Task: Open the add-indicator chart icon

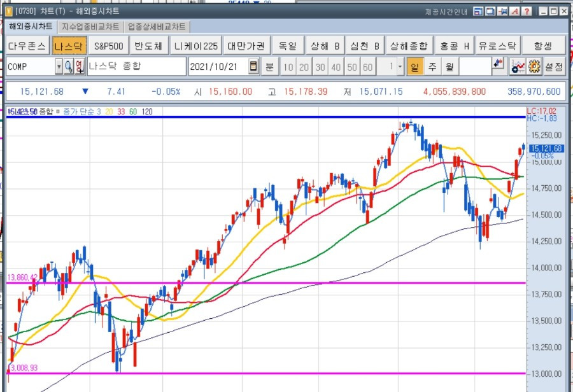Action: [x=518, y=66]
